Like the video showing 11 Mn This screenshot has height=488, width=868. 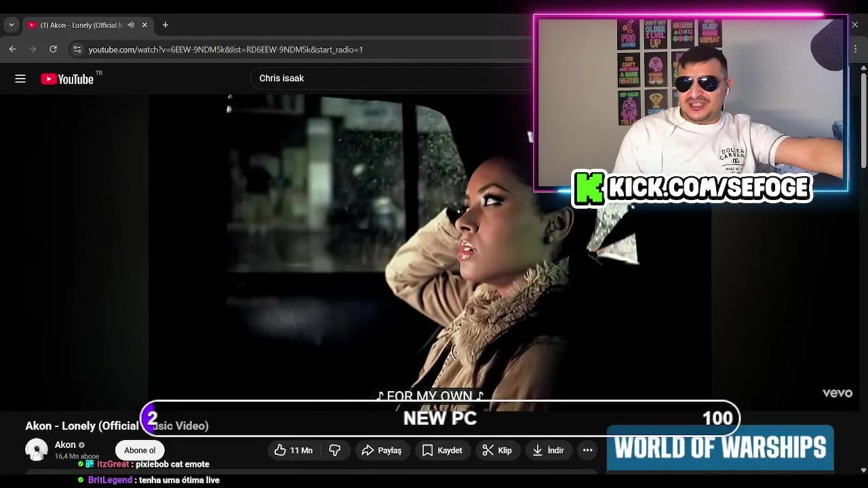293,450
